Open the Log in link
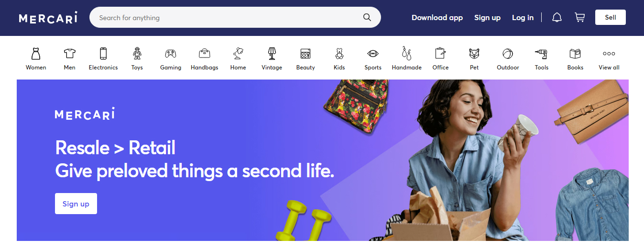This screenshot has height=251, width=644. 523,18
